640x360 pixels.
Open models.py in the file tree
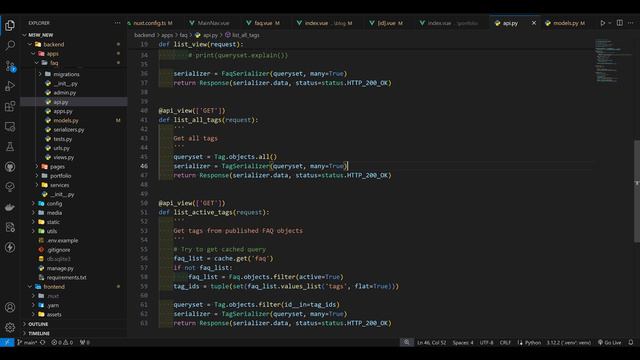tap(66, 121)
